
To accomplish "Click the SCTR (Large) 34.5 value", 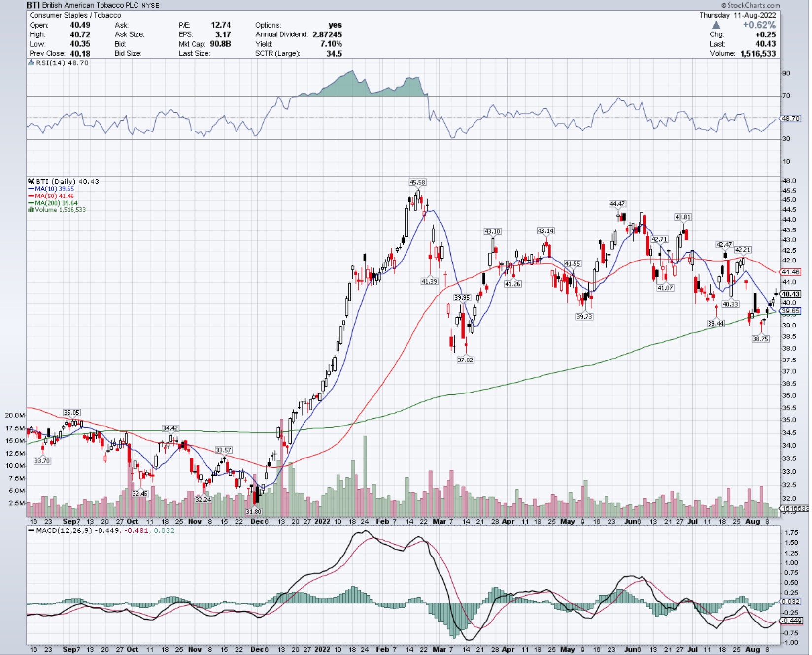I will pyautogui.click(x=334, y=53).
